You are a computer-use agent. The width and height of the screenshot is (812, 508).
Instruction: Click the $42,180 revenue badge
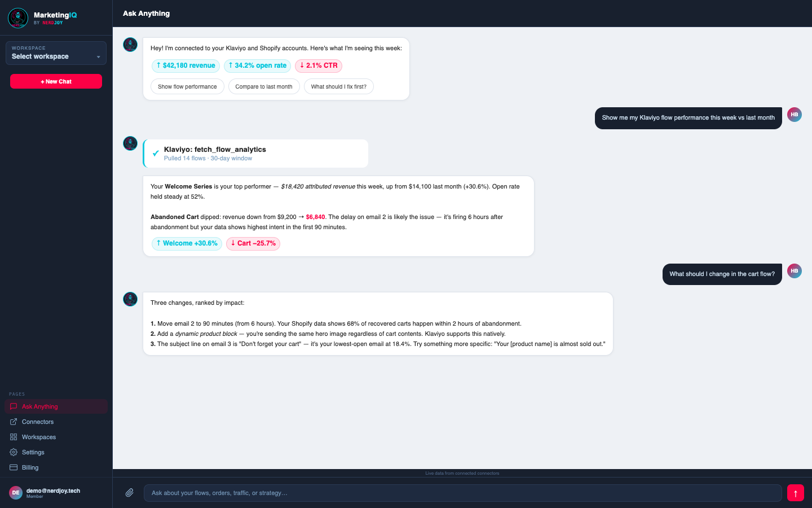tap(186, 65)
